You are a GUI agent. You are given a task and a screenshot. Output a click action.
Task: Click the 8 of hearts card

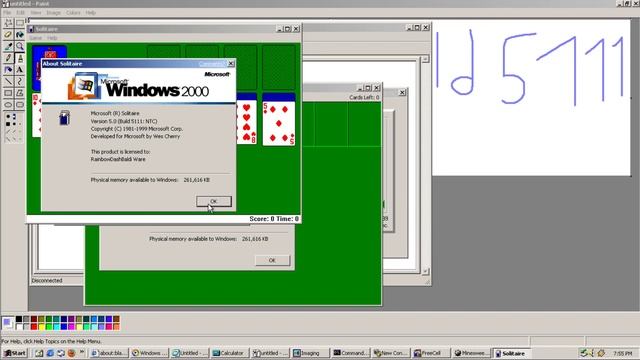pyautogui.click(x=247, y=123)
